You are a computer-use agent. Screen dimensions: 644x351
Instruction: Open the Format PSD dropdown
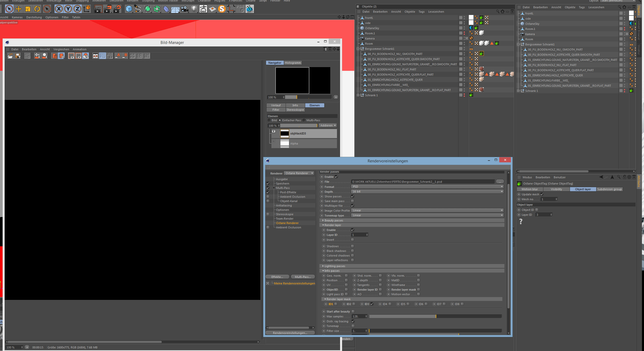427,187
